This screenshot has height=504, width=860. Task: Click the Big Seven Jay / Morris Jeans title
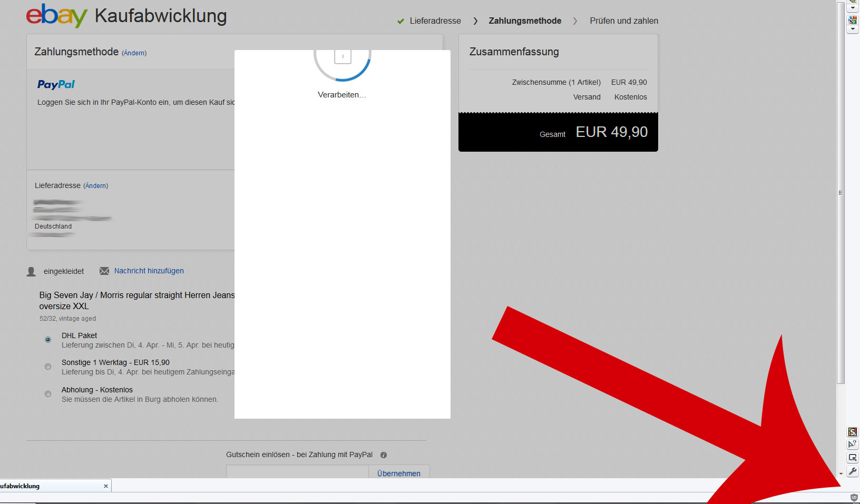(x=137, y=301)
